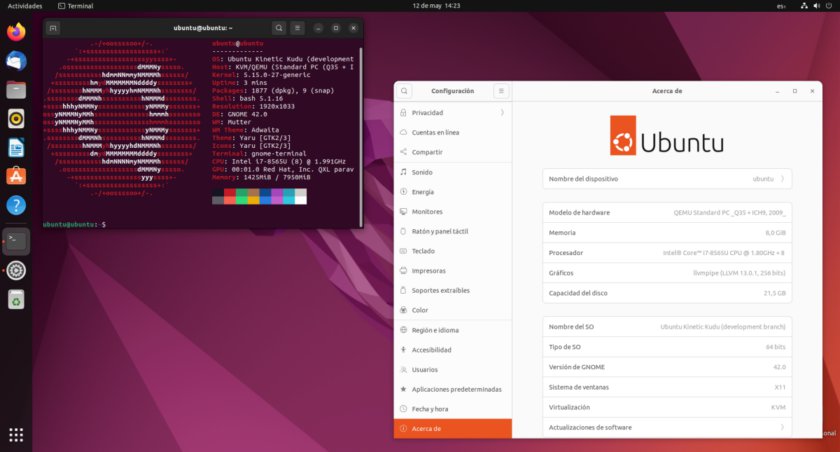Open the Terminal hamburger menu
This screenshot has width=840, height=452.
click(297, 28)
